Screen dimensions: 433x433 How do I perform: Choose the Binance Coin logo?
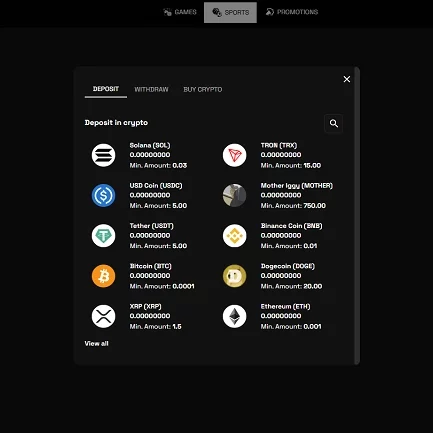235,236
